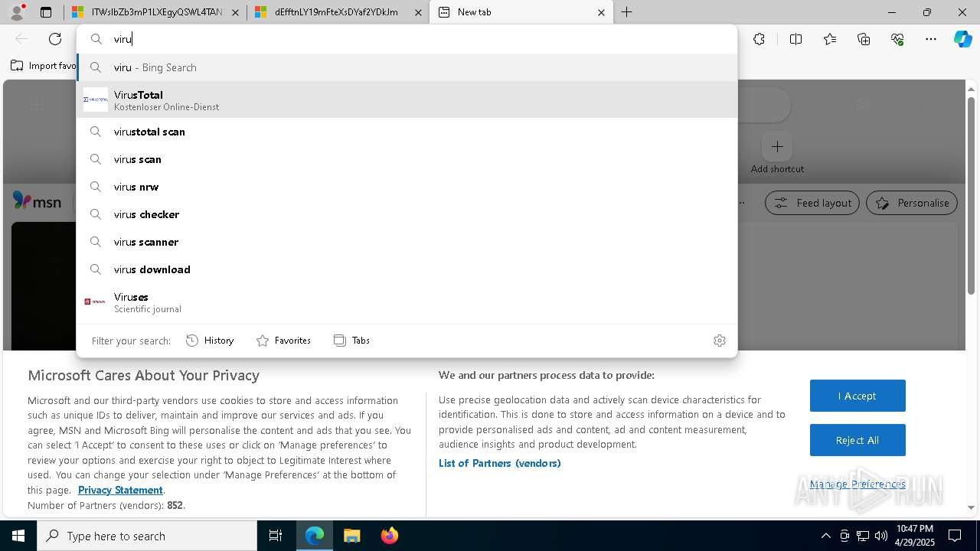Open Microsoft Edge taskbar icon
This screenshot has width=980, height=551.
tap(315, 536)
